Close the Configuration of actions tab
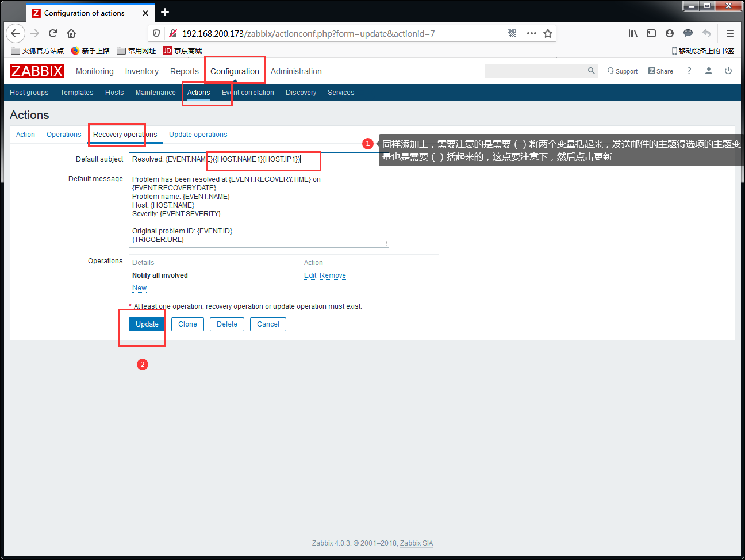The height and width of the screenshot is (560, 745). coord(145,13)
